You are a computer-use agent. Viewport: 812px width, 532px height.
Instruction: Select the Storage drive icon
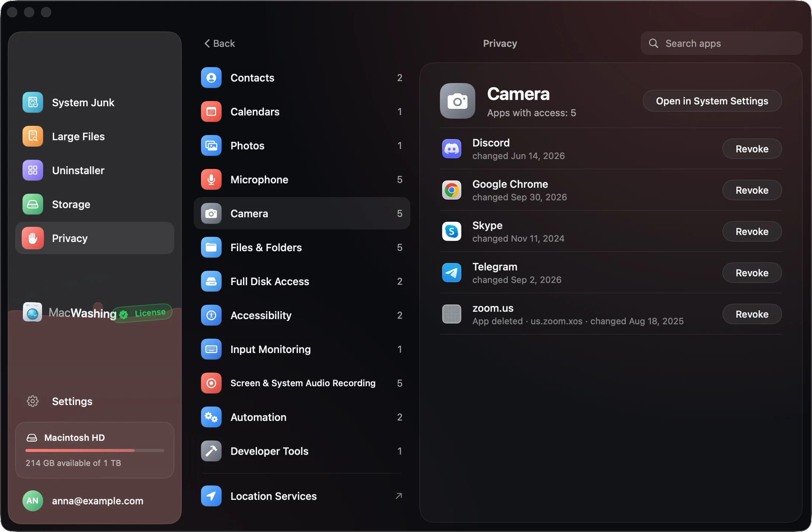(32, 204)
